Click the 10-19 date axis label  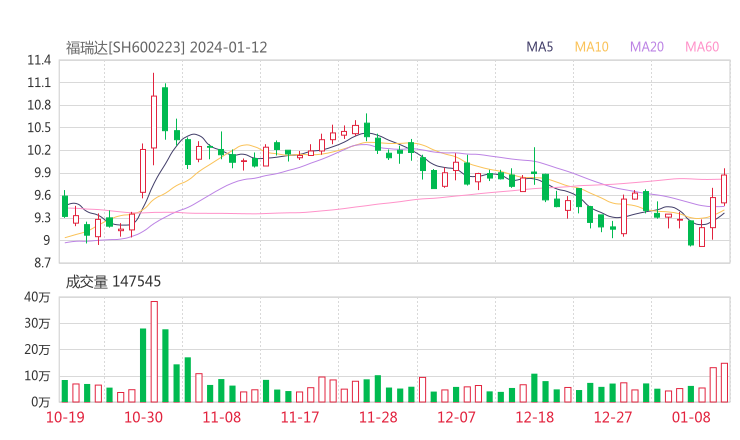tap(65, 417)
